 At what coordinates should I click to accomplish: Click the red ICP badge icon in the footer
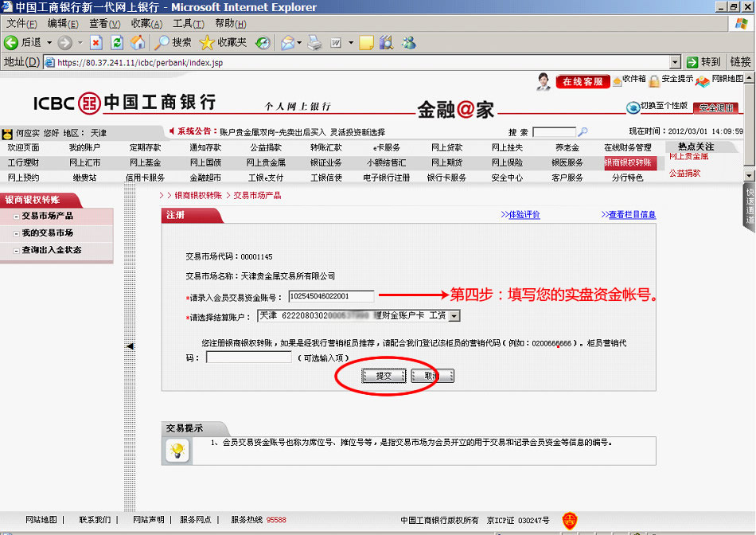point(570,520)
